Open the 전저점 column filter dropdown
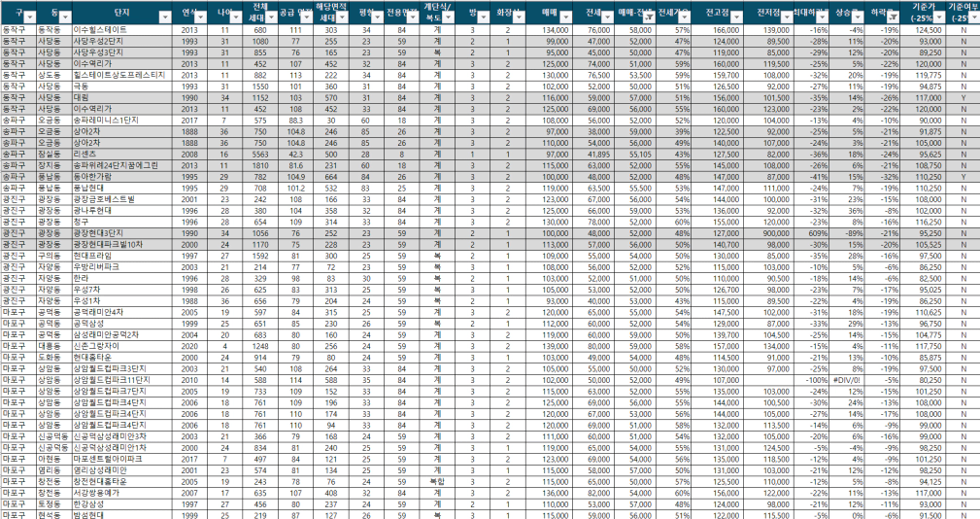This screenshot has height=519, width=980. coord(787,17)
